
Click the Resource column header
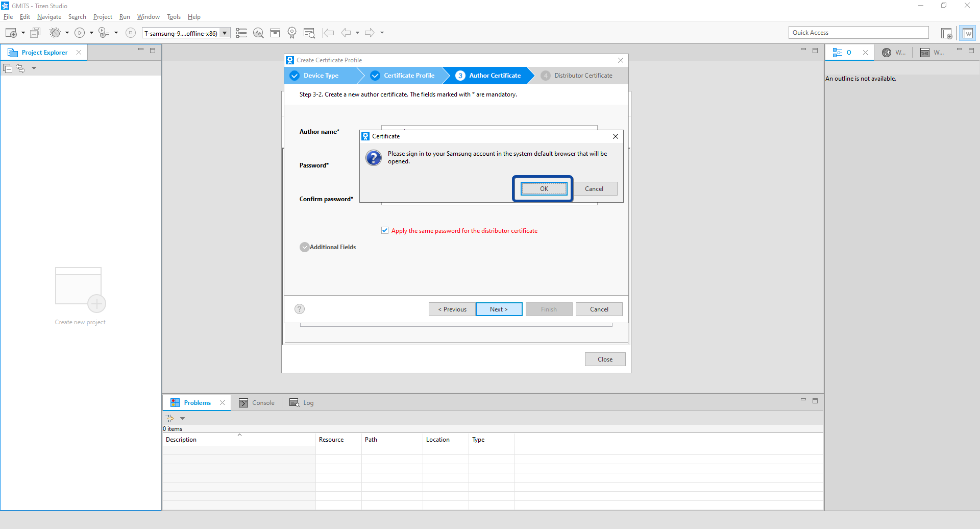pos(338,440)
